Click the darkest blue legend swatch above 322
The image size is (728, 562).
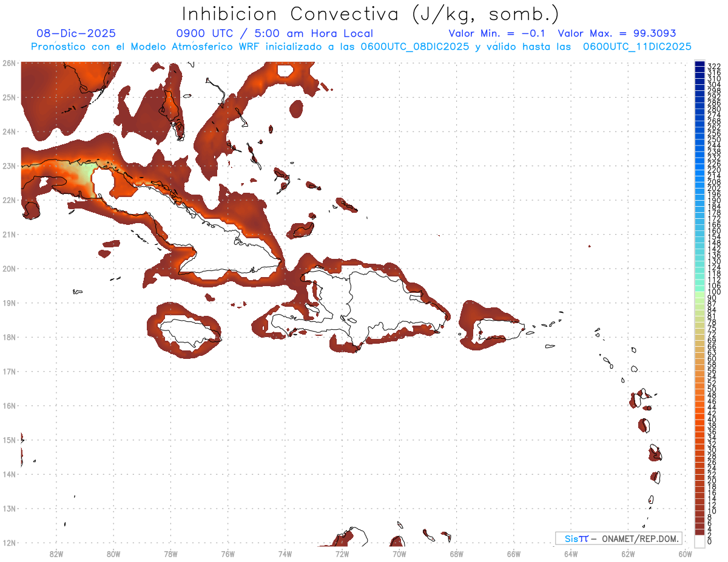(x=700, y=64)
